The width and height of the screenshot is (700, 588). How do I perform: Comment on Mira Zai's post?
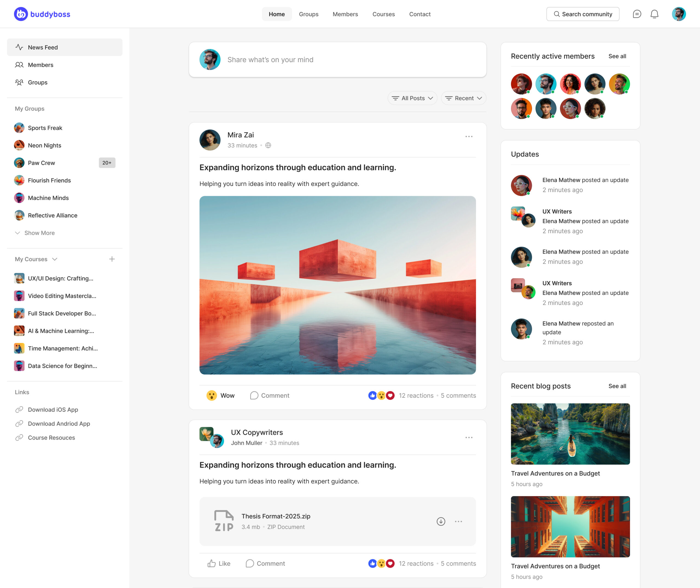click(x=270, y=395)
